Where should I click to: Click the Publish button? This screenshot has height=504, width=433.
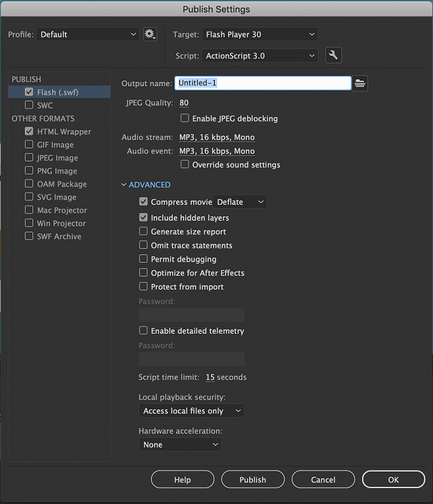tap(253, 480)
